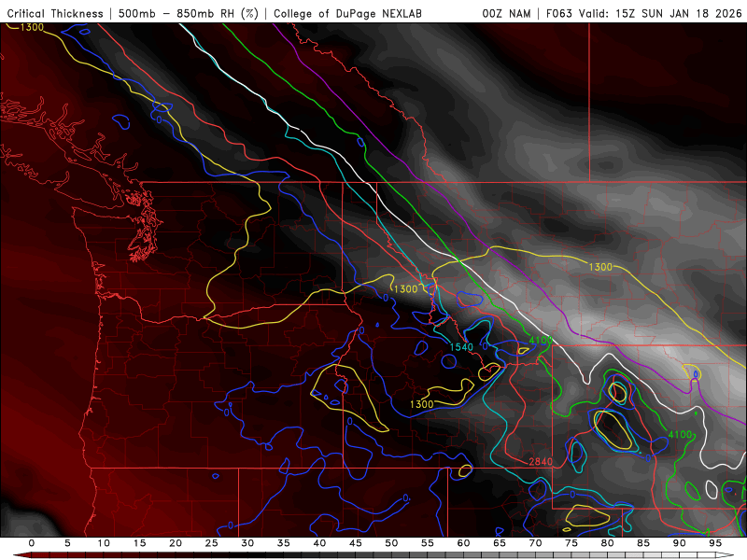Image resolution: width=747 pixels, height=560 pixels.
Task: Click the yellow "1300" label in top-left corner
Action: point(32,28)
